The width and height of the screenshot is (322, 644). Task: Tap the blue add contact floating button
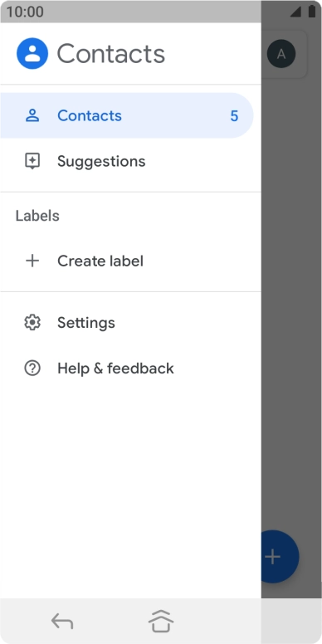point(281,557)
